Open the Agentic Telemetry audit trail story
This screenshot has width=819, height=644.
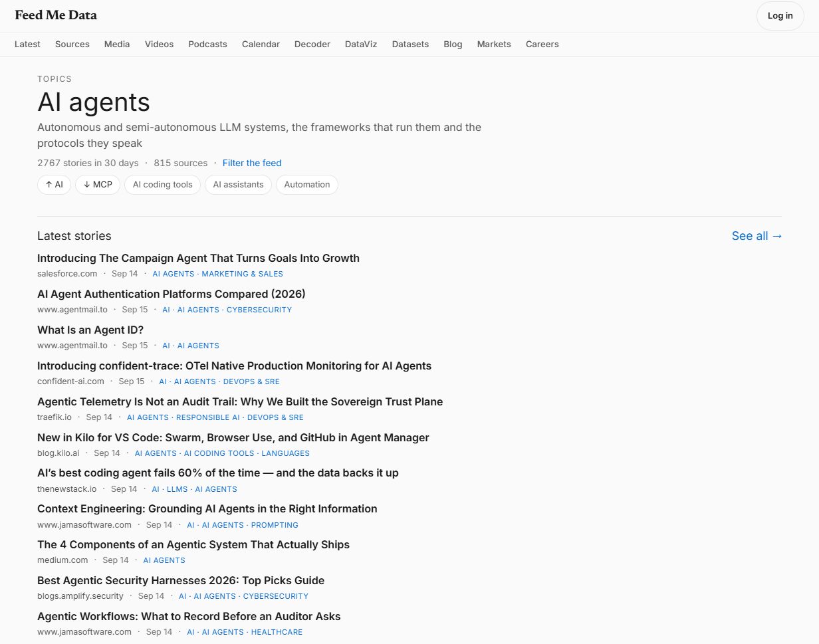(x=240, y=401)
